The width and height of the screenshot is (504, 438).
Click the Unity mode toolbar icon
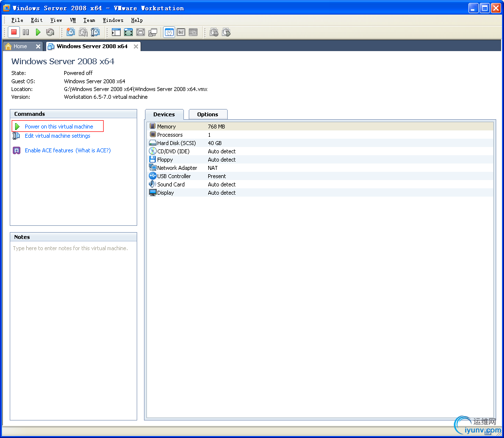(153, 32)
